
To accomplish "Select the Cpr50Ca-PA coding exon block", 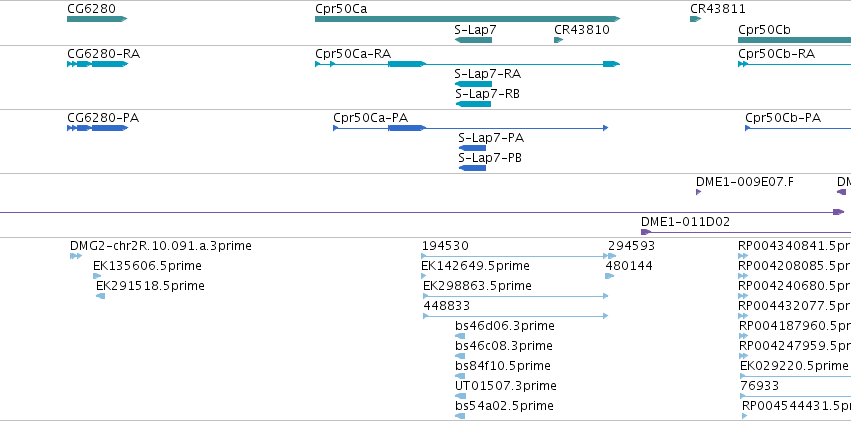I will [x=407, y=128].
